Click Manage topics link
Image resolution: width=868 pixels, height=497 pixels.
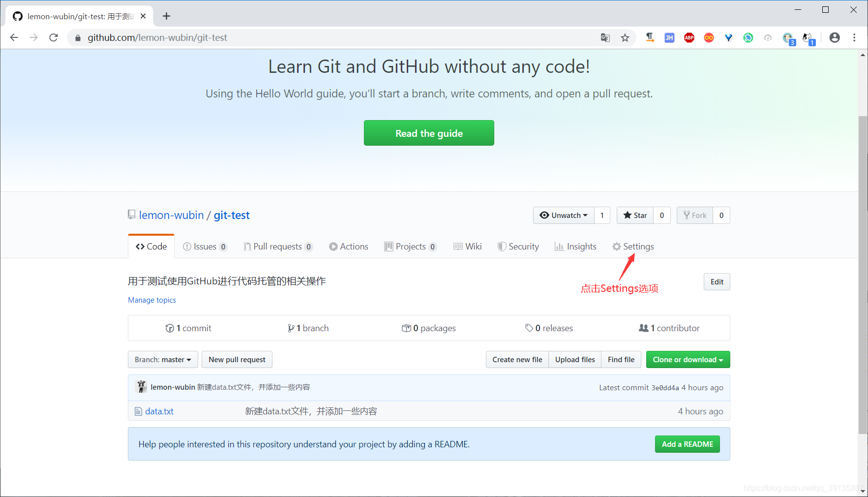click(x=152, y=300)
